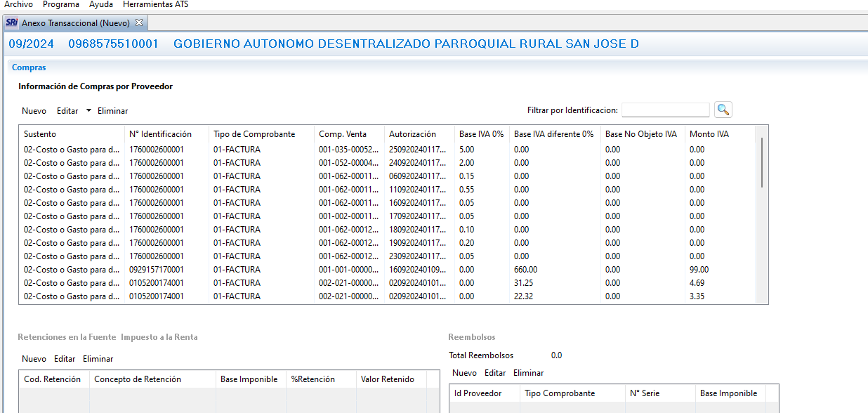
Task: Open the Editar dropdown arrow in Compras
Action: (88, 110)
